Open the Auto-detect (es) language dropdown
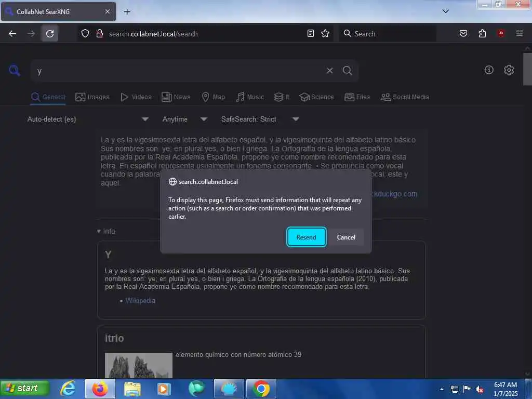532x399 pixels. tap(88, 119)
